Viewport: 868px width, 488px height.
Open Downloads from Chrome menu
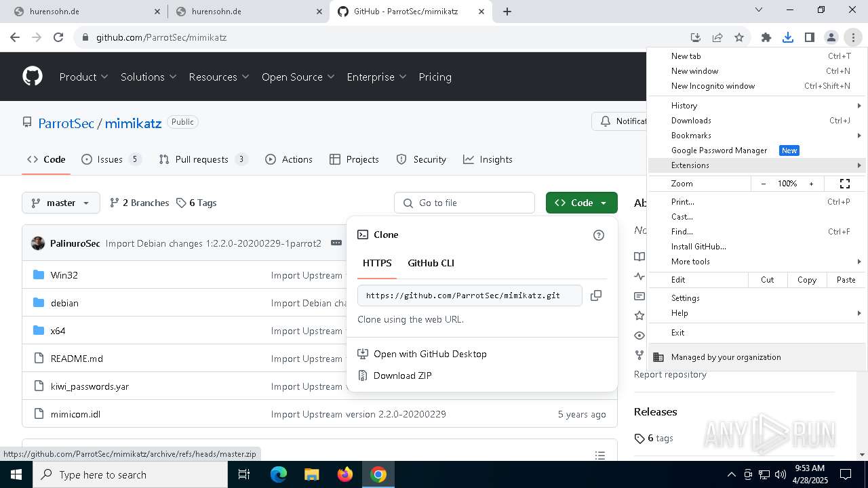pyautogui.click(x=757, y=121)
